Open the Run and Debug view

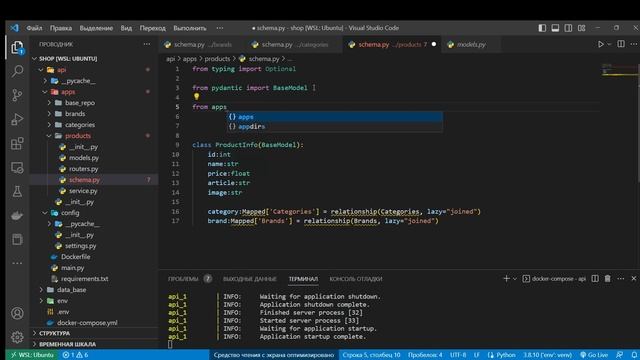click(x=17, y=119)
